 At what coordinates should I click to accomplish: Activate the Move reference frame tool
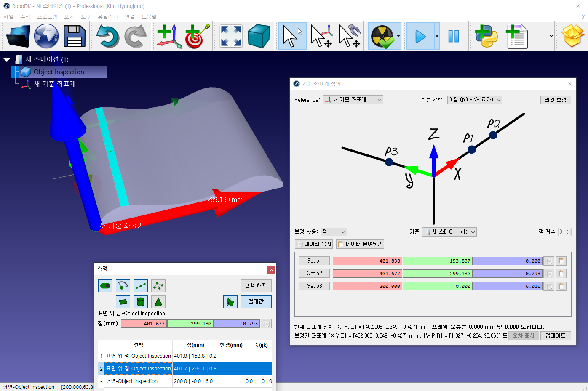coord(321,36)
